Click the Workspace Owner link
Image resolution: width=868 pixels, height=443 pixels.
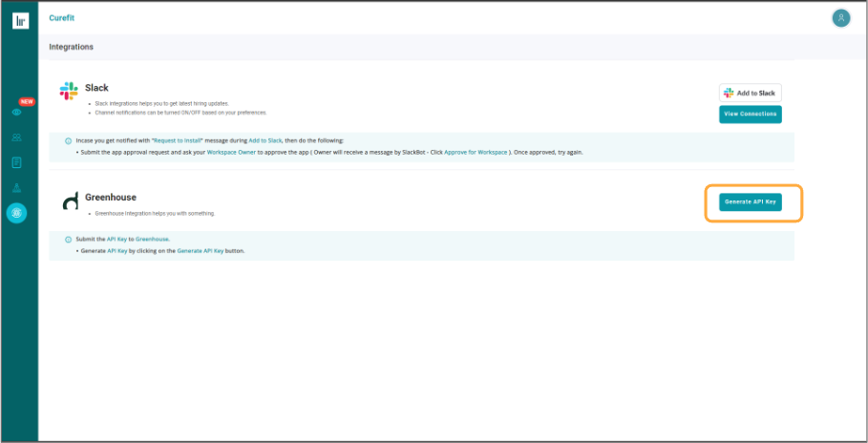coord(231,152)
